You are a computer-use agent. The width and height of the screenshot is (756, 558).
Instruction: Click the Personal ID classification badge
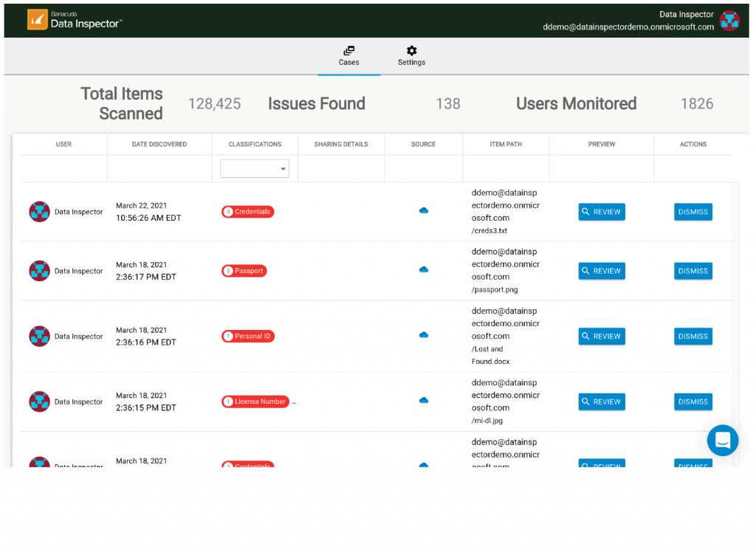[248, 337]
